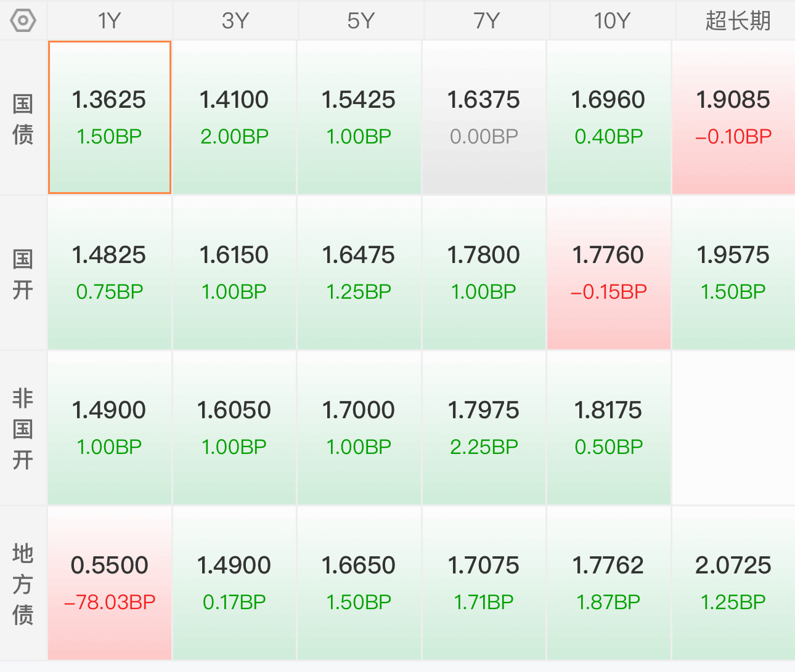Click 国债 超长期 cell showing 1.9085

[x=733, y=118]
